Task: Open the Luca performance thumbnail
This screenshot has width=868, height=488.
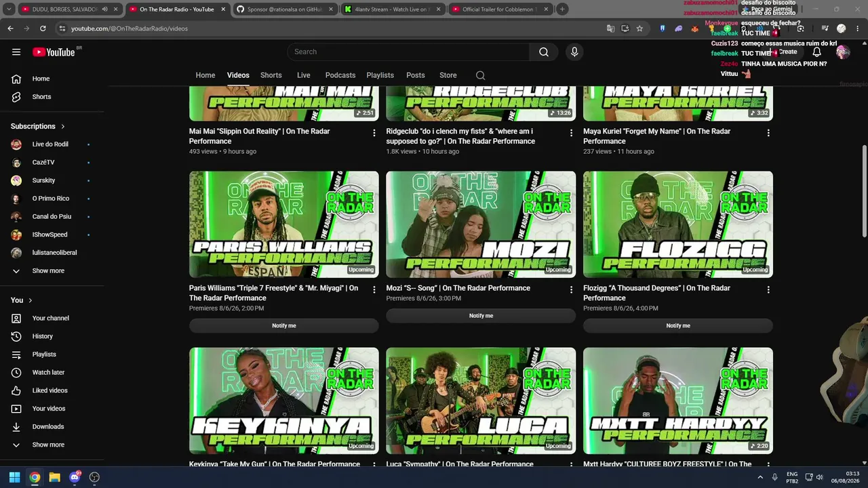Action: point(481,401)
